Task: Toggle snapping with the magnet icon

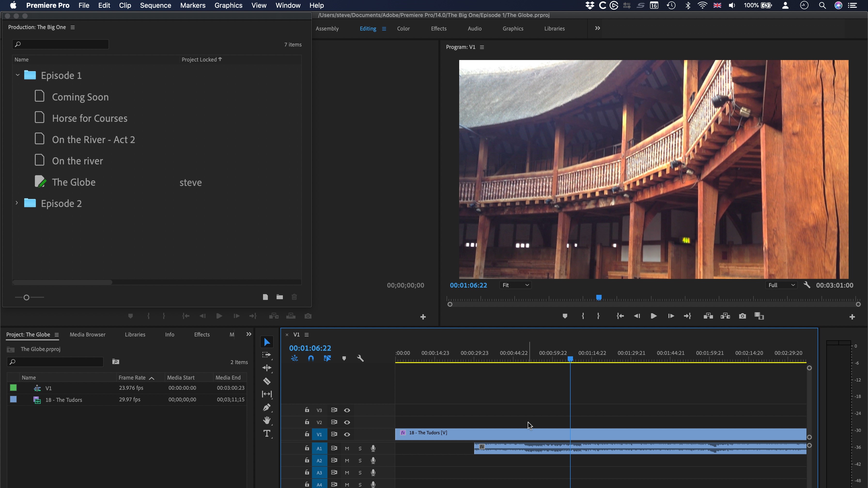Action: (x=311, y=358)
